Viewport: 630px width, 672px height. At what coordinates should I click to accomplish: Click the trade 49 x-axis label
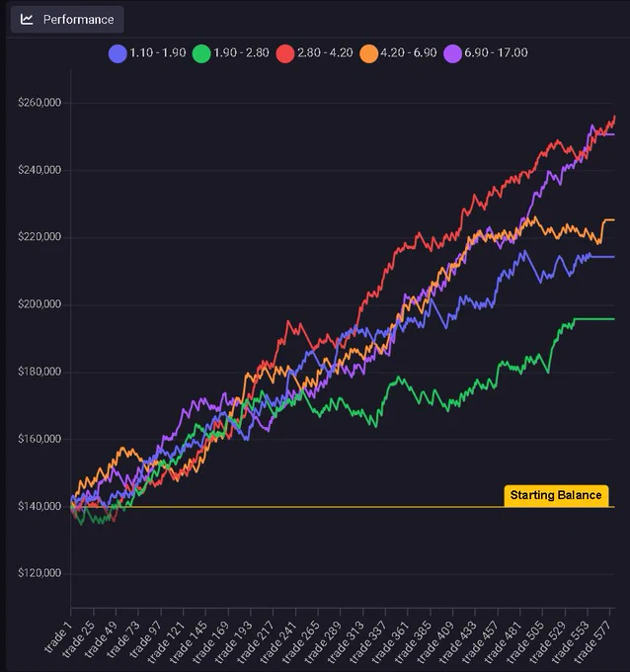(100, 639)
